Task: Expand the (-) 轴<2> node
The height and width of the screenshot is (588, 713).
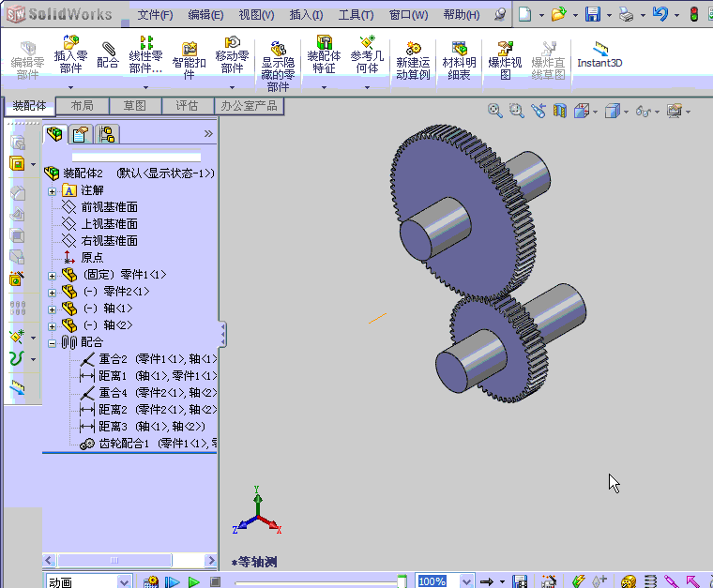Action: (x=52, y=326)
